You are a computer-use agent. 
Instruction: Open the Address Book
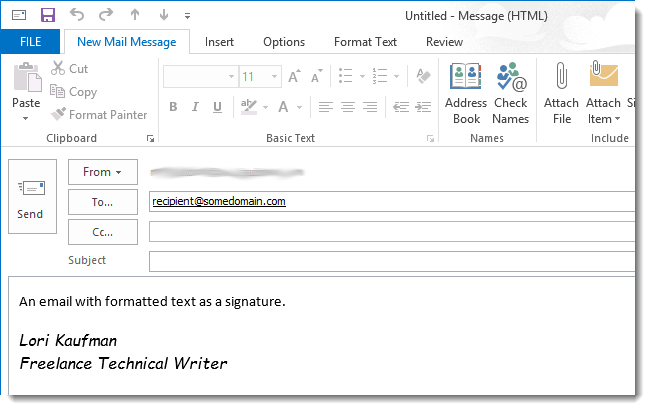pos(466,93)
